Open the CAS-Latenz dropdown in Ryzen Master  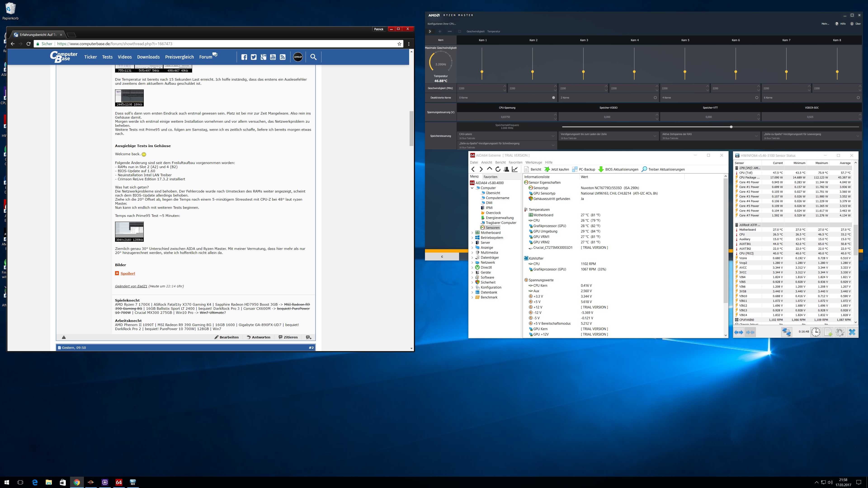coord(553,136)
